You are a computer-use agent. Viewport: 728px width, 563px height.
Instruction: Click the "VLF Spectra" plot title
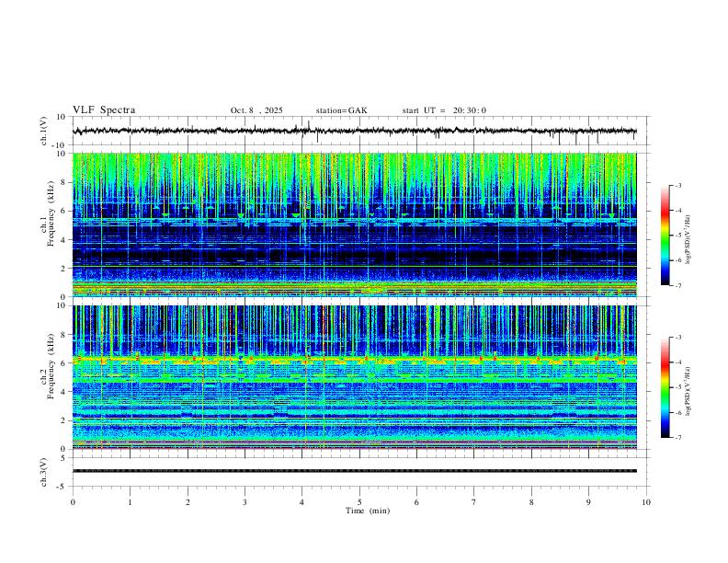[x=104, y=110]
